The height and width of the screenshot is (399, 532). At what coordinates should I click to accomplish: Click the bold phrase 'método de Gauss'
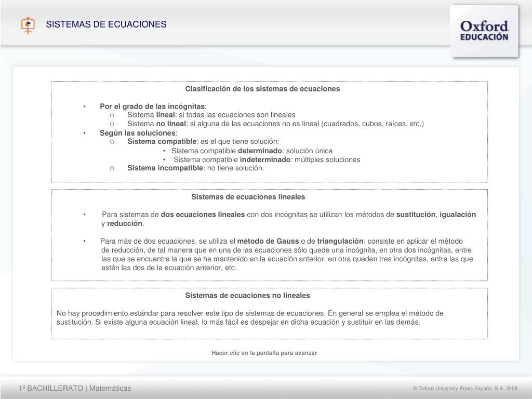click(268, 241)
